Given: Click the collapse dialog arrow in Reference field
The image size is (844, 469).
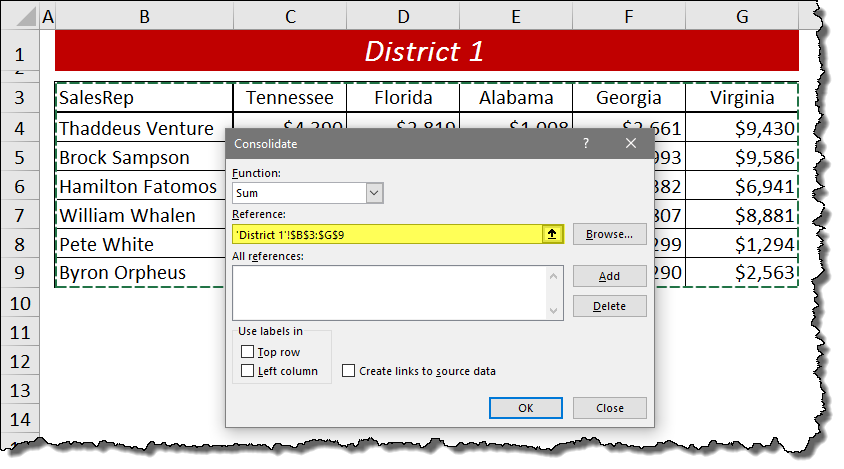Looking at the screenshot, I should [x=552, y=234].
